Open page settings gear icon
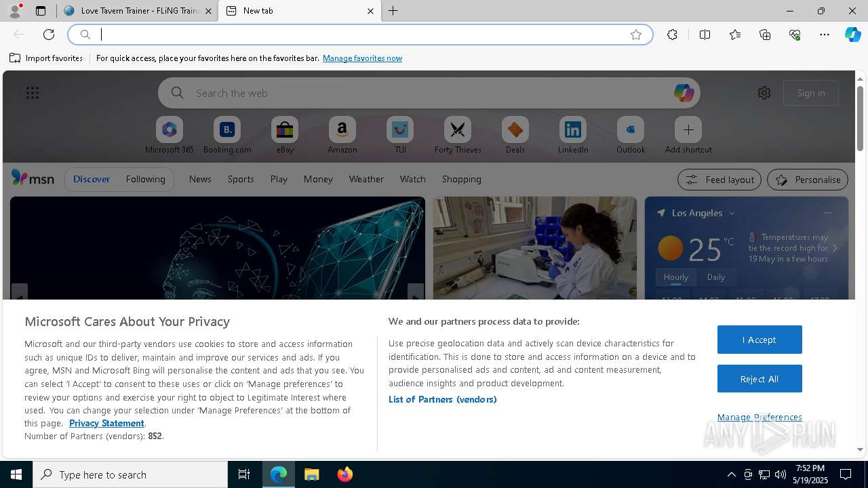868x488 pixels. point(764,93)
